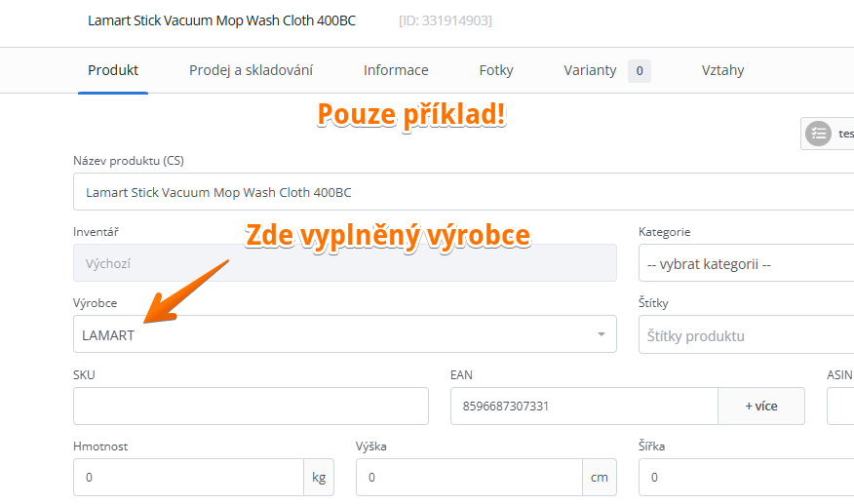The width and height of the screenshot is (854, 504).
Task: Click the cm unit beside Výška
Action: point(600,478)
